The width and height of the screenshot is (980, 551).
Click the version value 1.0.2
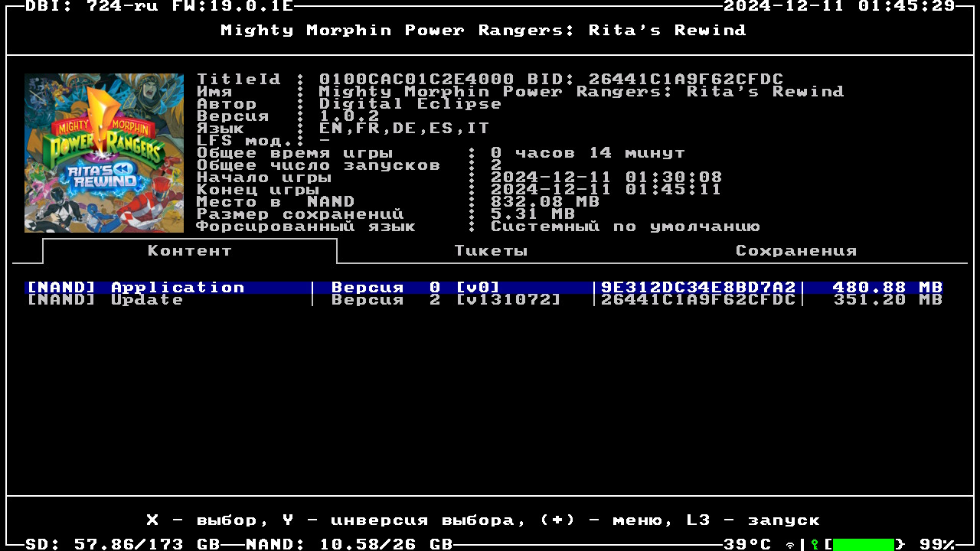click(349, 116)
